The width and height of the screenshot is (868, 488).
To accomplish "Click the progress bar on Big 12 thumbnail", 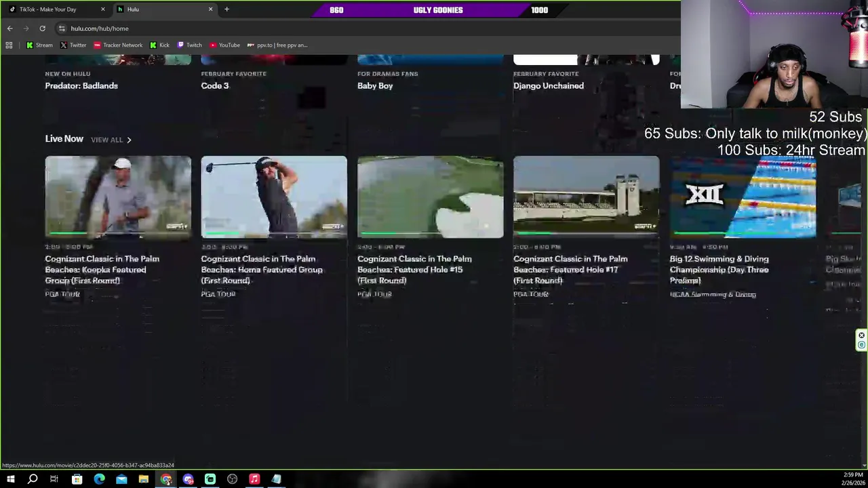I will (x=743, y=233).
